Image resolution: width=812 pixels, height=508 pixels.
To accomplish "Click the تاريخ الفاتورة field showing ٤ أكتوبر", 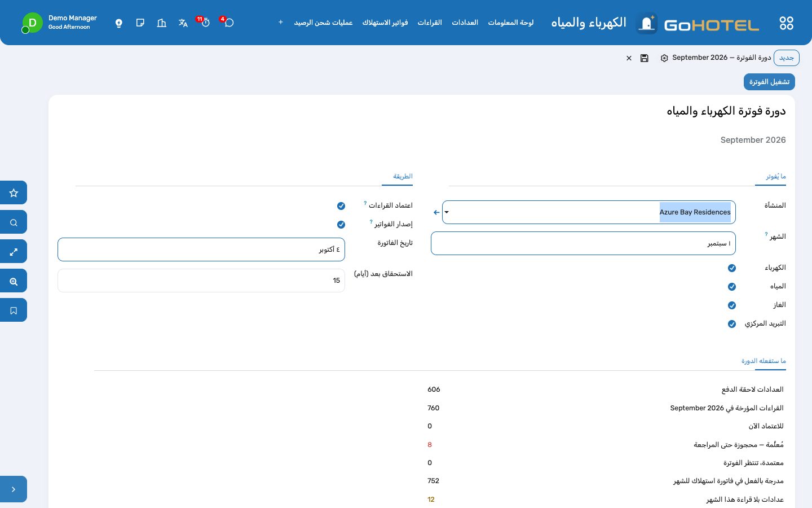I will (201, 249).
